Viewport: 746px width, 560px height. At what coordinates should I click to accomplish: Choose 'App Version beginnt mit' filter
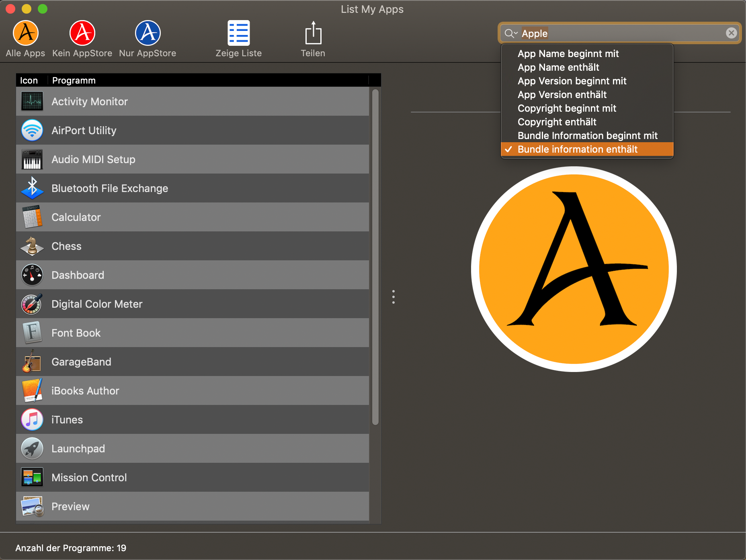pyautogui.click(x=587, y=81)
